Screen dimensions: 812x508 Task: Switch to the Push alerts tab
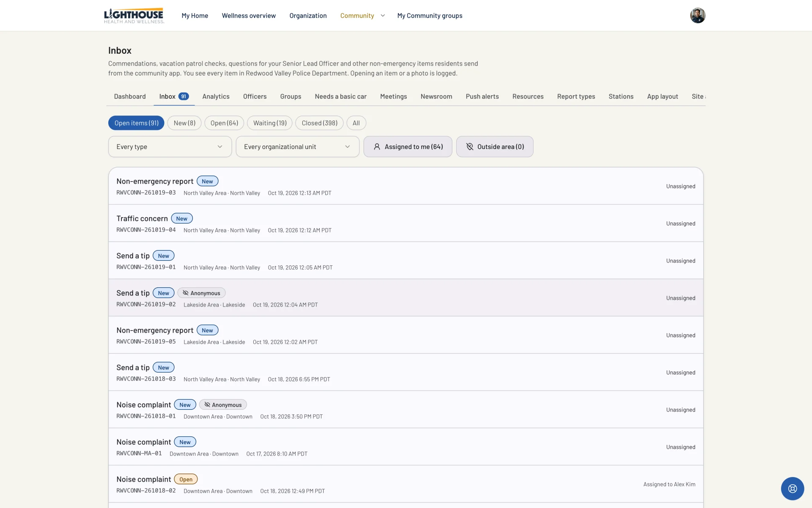(482, 97)
